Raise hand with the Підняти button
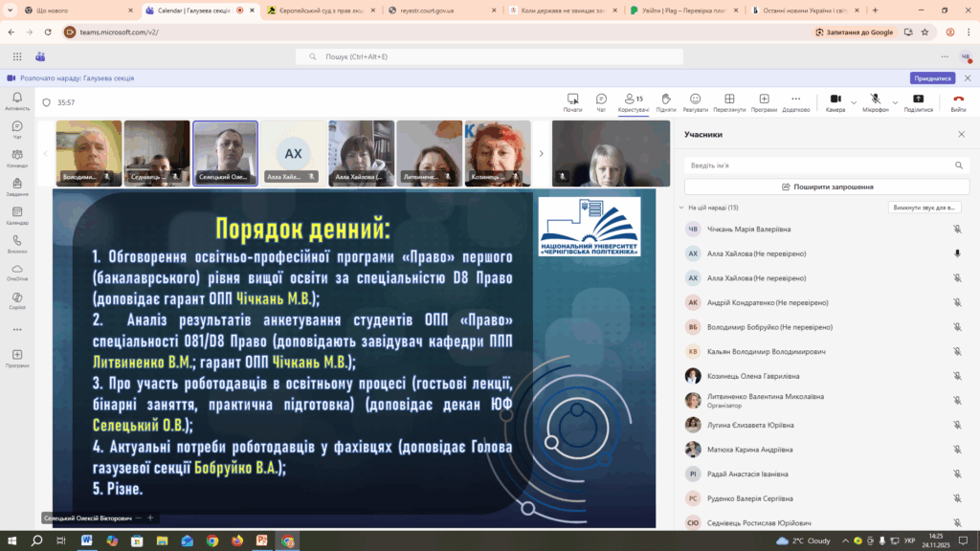 click(x=666, y=99)
